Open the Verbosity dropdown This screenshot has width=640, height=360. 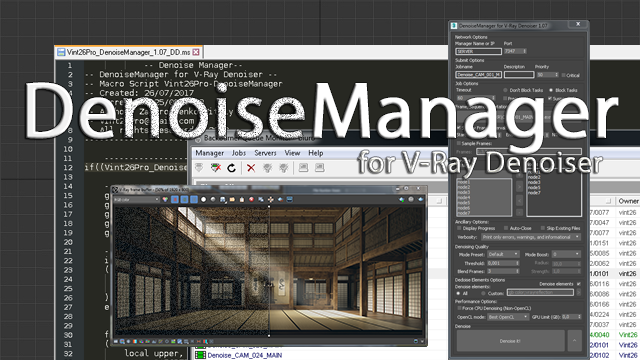click(531, 237)
